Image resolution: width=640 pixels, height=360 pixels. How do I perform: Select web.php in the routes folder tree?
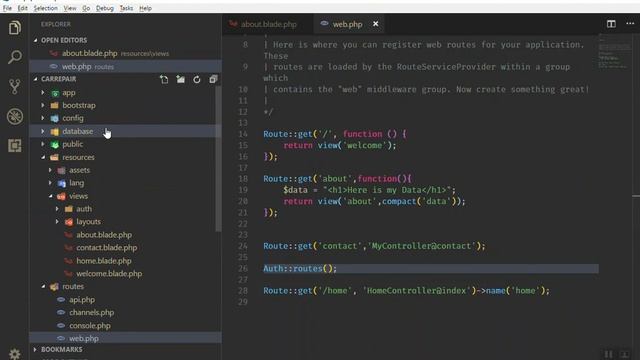pos(125,338)
